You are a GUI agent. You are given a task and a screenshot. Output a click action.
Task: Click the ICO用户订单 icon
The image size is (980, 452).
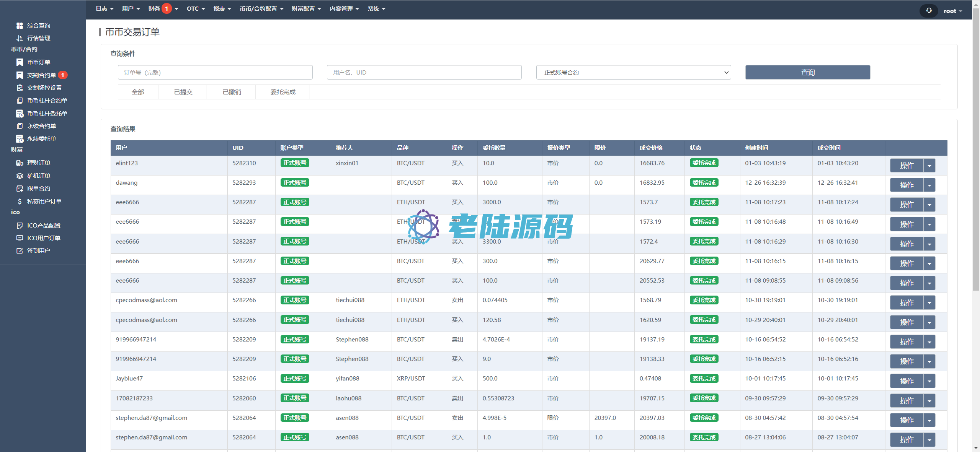[x=20, y=238]
